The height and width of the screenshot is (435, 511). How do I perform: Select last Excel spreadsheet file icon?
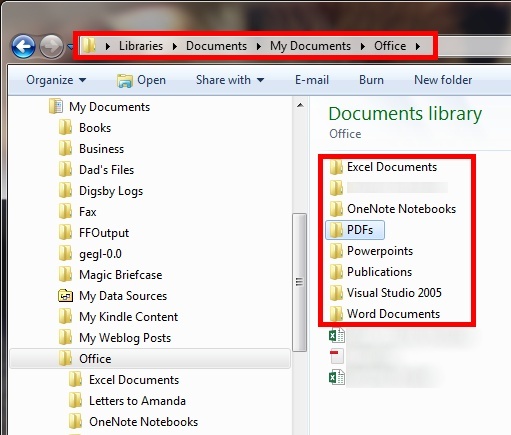pyautogui.click(x=337, y=378)
